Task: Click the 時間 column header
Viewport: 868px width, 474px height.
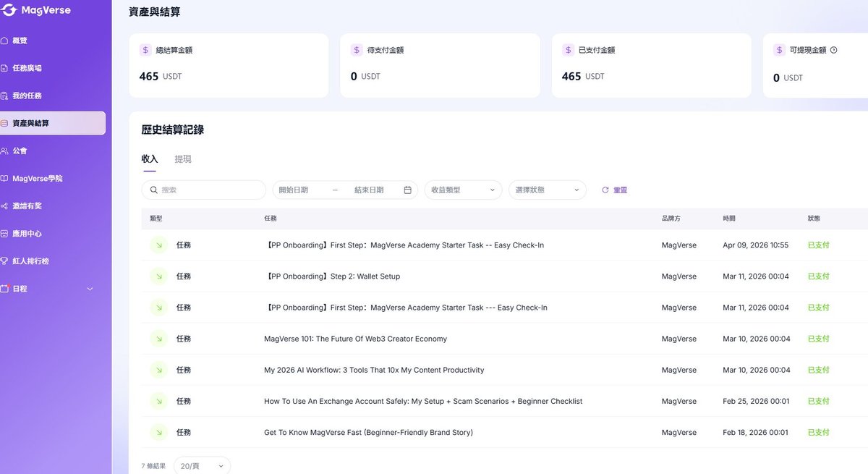Action: 729,218
